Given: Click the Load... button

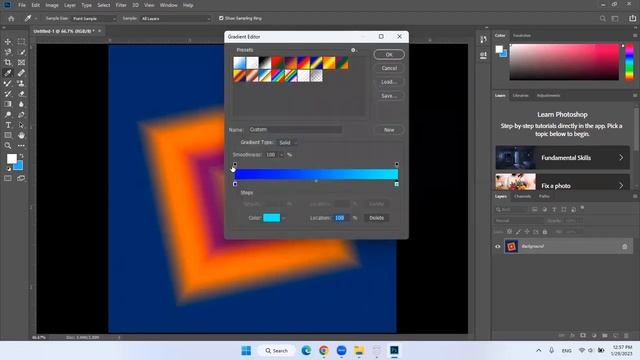Looking at the screenshot, I should (389, 82).
